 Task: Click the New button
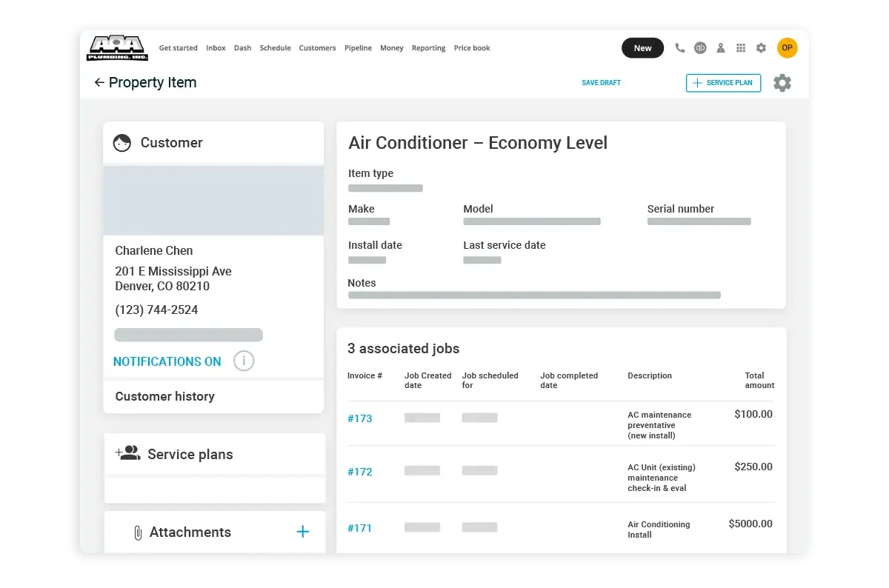coord(642,48)
